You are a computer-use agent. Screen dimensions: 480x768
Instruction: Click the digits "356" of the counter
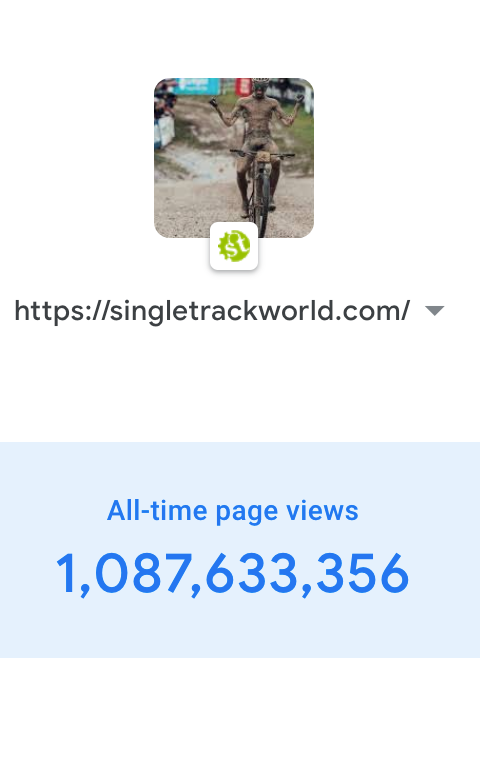[x=362, y=573]
